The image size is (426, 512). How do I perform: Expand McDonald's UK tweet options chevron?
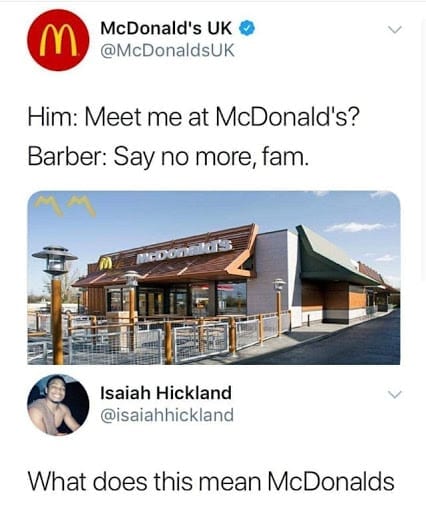point(395,30)
